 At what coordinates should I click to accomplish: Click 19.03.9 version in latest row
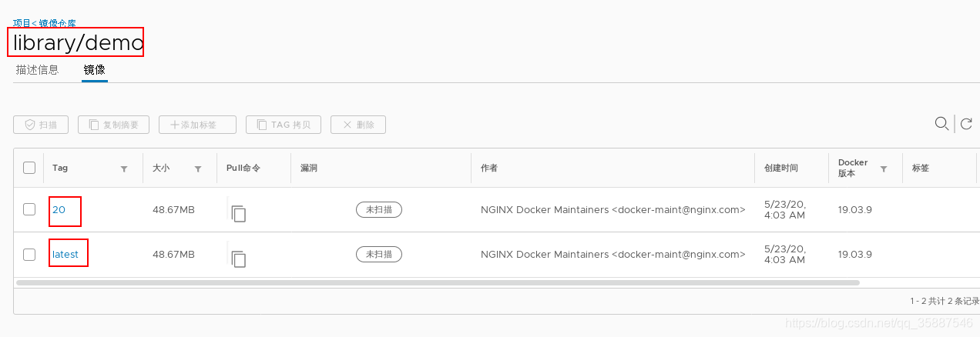(855, 254)
